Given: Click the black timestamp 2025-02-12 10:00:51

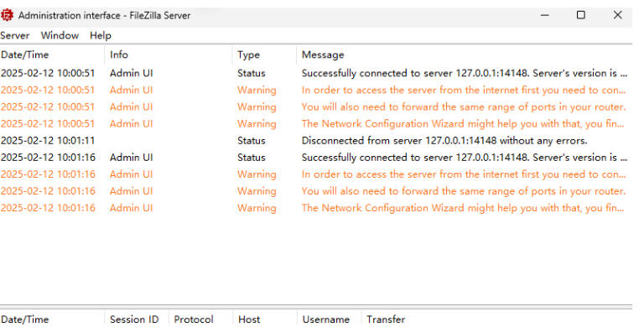Looking at the screenshot, I should click(48, 73).
